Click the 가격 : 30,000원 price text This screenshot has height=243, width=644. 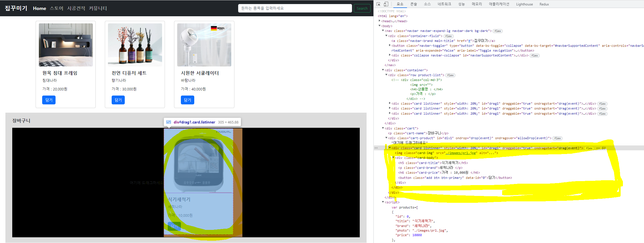point(124,89)
